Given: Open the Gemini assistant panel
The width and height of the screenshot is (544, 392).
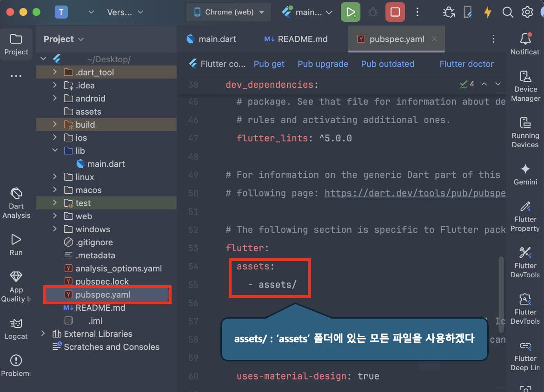Looking at the screenshot, I should coord(525,174).
